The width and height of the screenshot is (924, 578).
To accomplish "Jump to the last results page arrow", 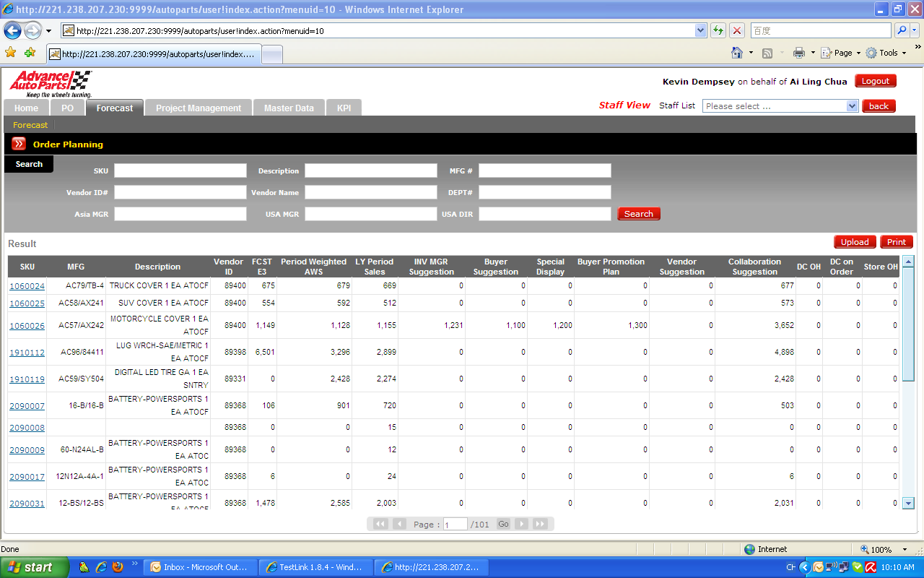I will (x=540, y=524).
